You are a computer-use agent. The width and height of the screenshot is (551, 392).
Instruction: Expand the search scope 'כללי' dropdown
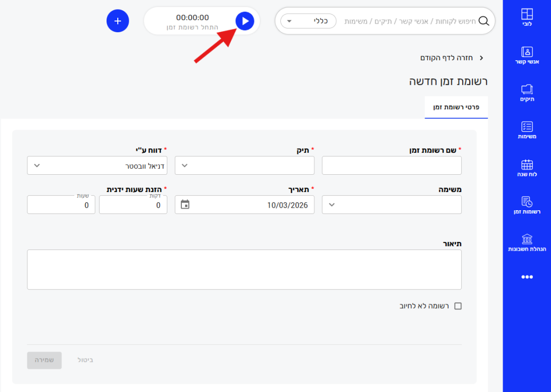click(x=308, y=22)
